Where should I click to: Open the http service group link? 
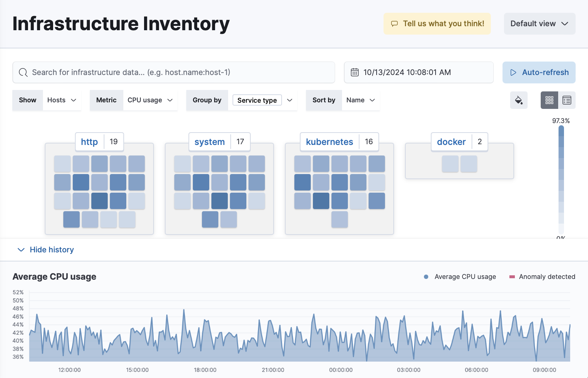89,142
